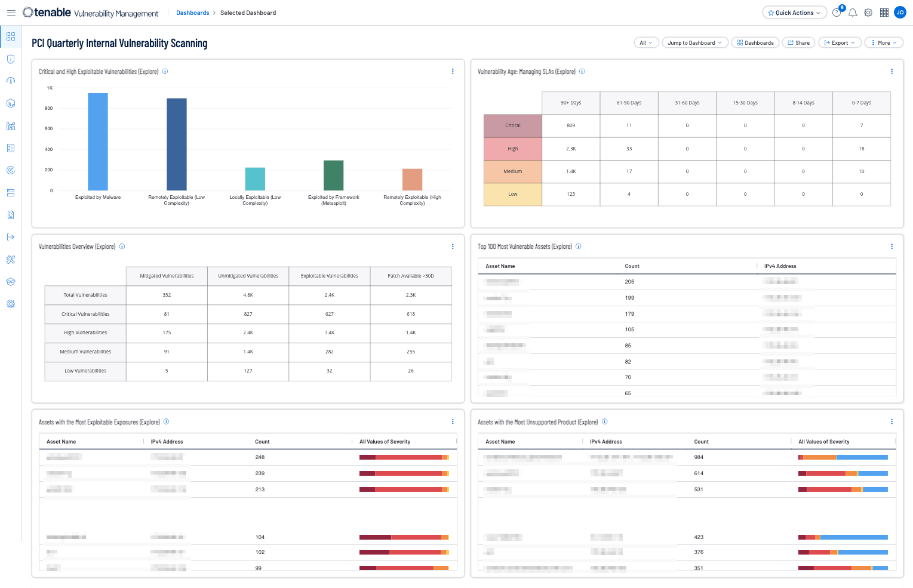Open the exit-arrow sidebar icon
This screenshot has height=588, width=913.
[11, 237]
